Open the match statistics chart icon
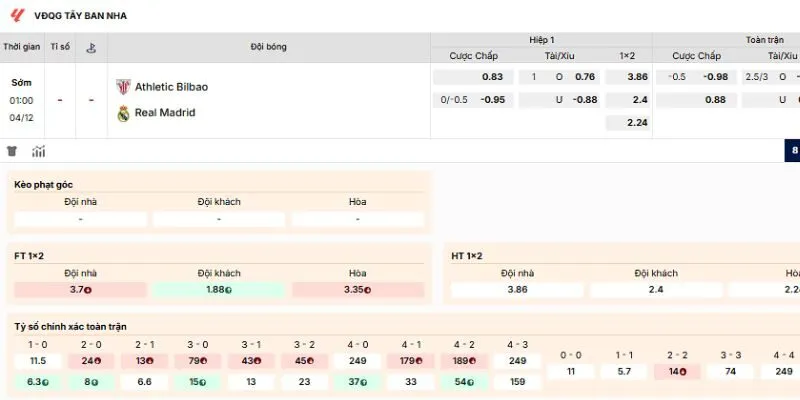Image resolution: width=800 pixels, height=400 pixels. point(39,152)
